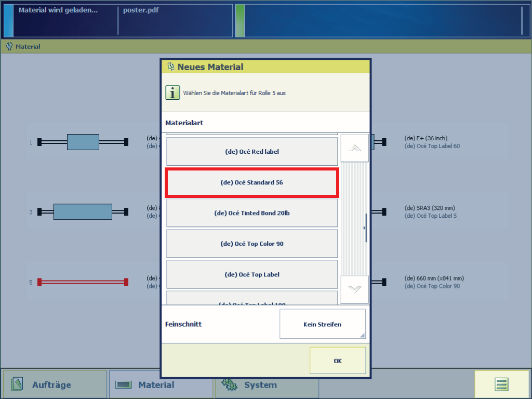532x399 pixels.
Task: Switch to the Material tab
Action: [x=161, y=384]
